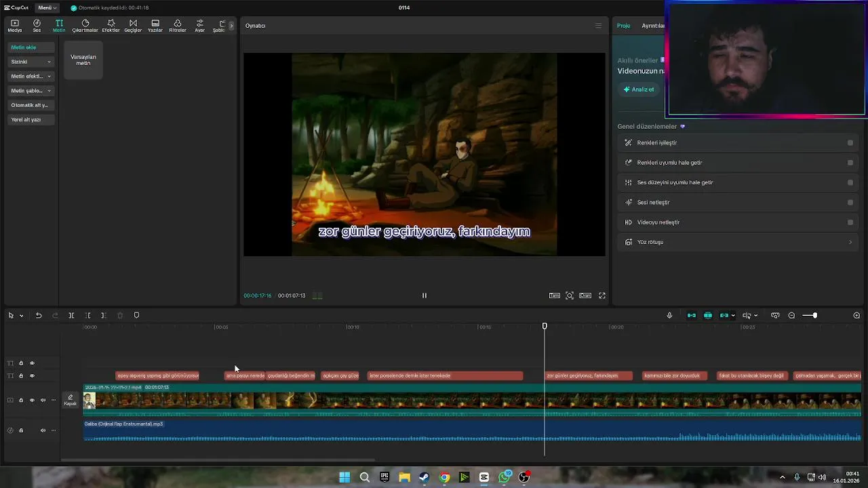Image resolution: width=868 pixels, height=488 pixels.
Task: Open the Menü dropdown
Action: tap(47, 7)
